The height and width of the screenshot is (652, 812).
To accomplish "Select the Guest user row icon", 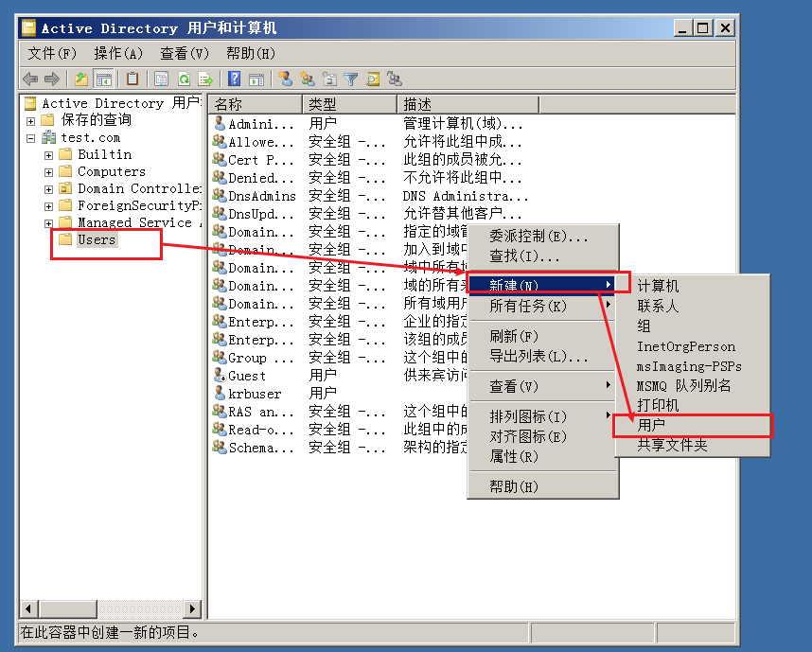I will [x=220, y=375].
